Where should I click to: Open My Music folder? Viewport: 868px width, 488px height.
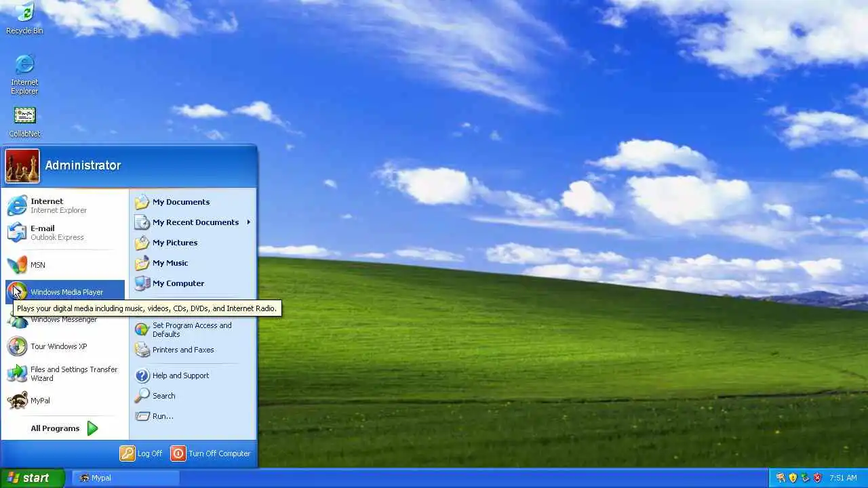click(193, 263)
